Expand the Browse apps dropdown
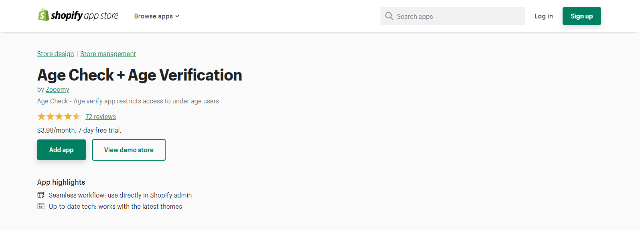Image resolution: width=644 pixels, height=240 pixels. click(156, 16)
